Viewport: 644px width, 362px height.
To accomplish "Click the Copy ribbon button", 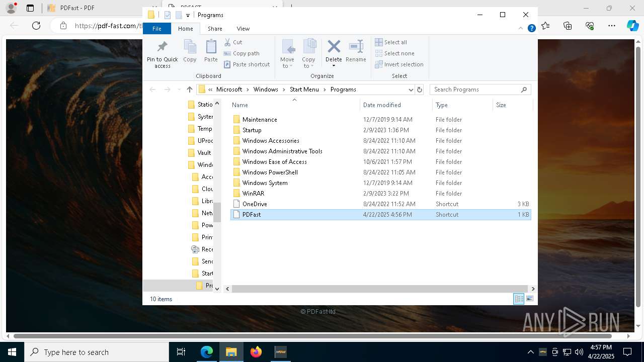I will click(x=190, y=51).
